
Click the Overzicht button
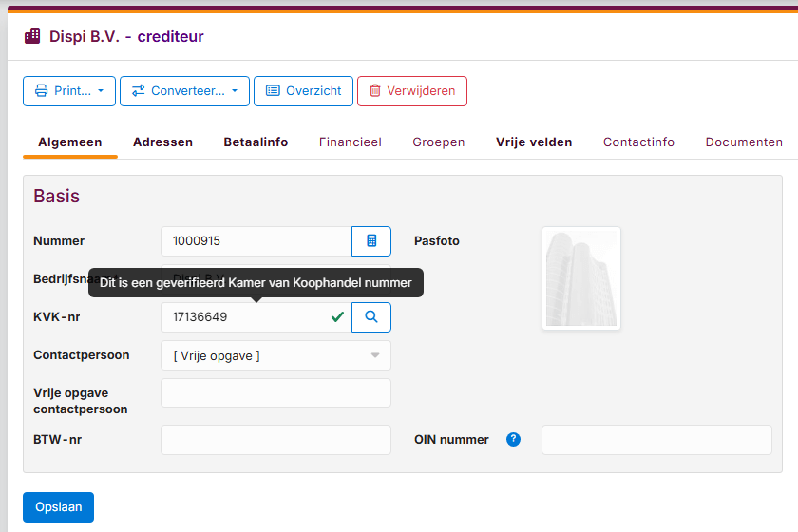coord(303,91)
